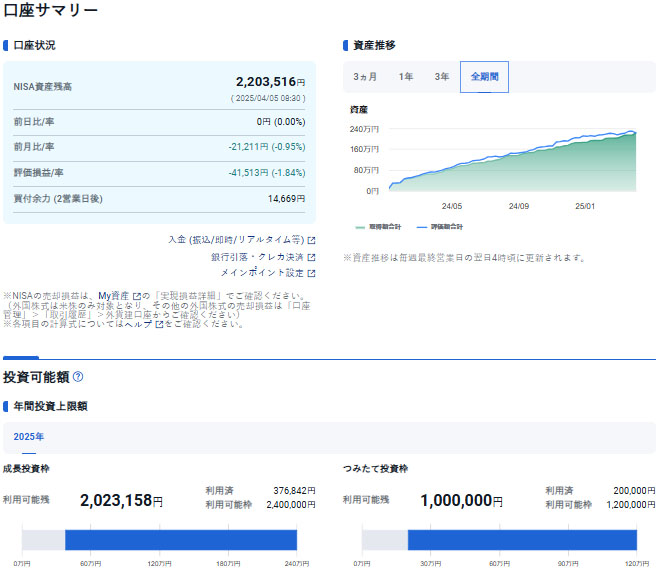Screen dimensions: 658x573
Task: Click the 成長投資枠 usage progress bar
Action: pyautogui.click(x=160, y=540)
